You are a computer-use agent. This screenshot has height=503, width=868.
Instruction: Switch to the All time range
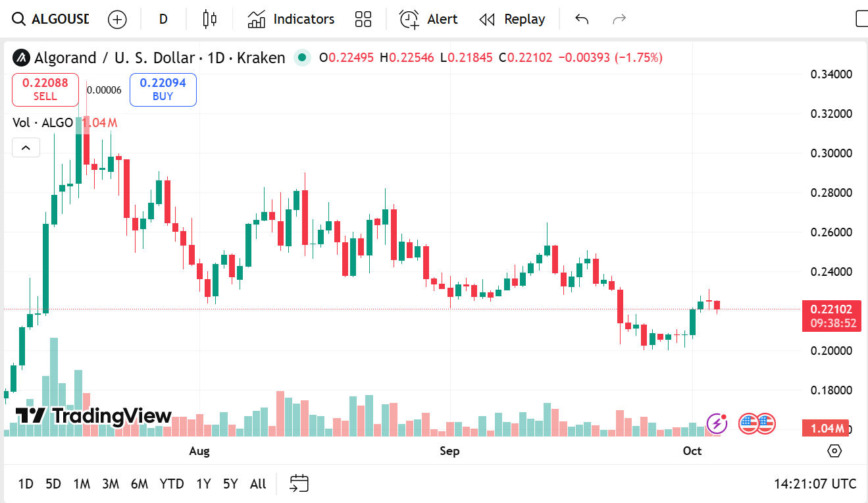click(x=258, y=484)
